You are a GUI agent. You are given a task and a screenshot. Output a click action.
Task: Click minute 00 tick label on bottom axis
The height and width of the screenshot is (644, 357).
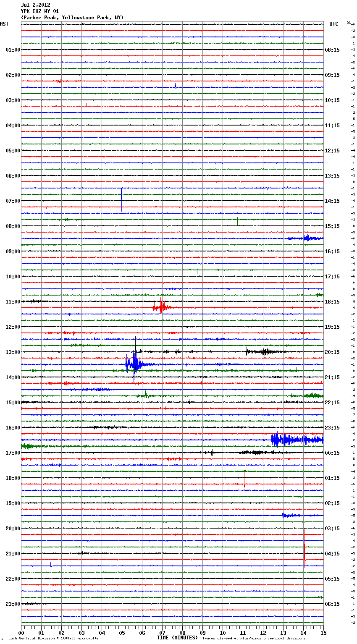[21, 633]
